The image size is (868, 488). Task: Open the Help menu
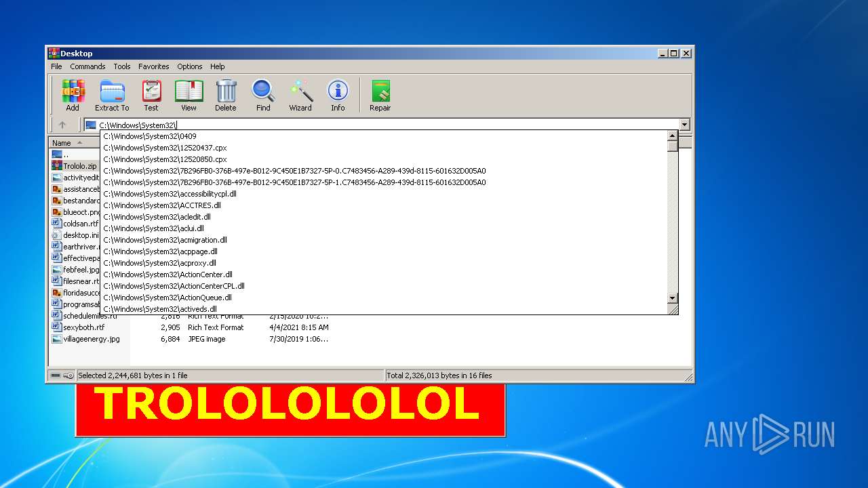click(x=217, y=66)
